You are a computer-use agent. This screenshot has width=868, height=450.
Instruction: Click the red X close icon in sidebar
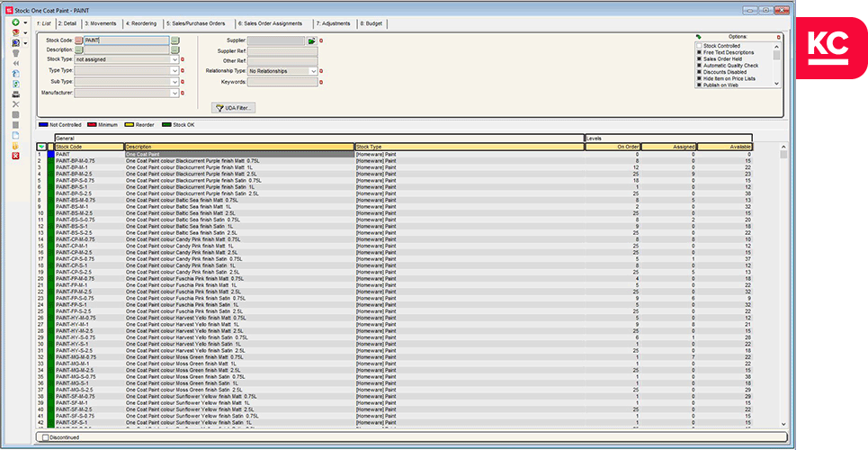point(15,156)
